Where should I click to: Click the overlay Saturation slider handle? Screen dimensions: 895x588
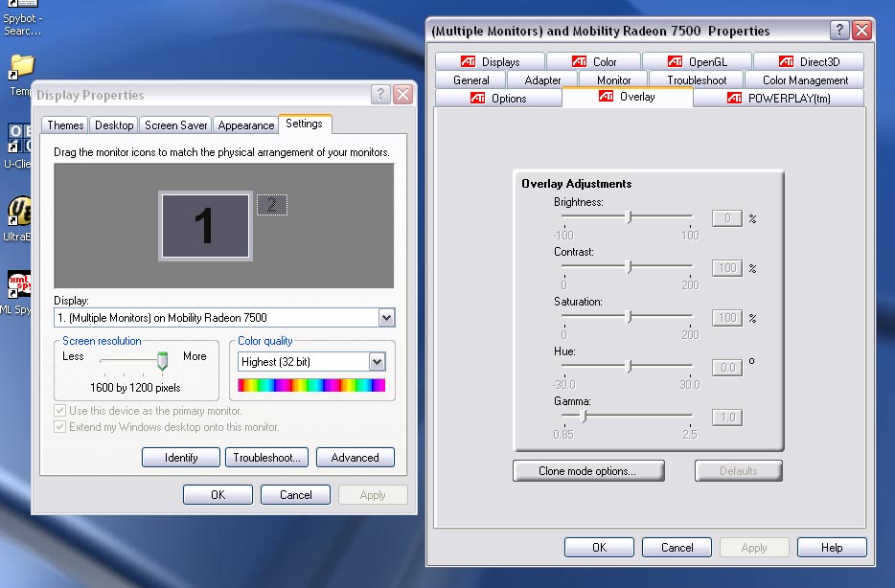pos(629,316)
